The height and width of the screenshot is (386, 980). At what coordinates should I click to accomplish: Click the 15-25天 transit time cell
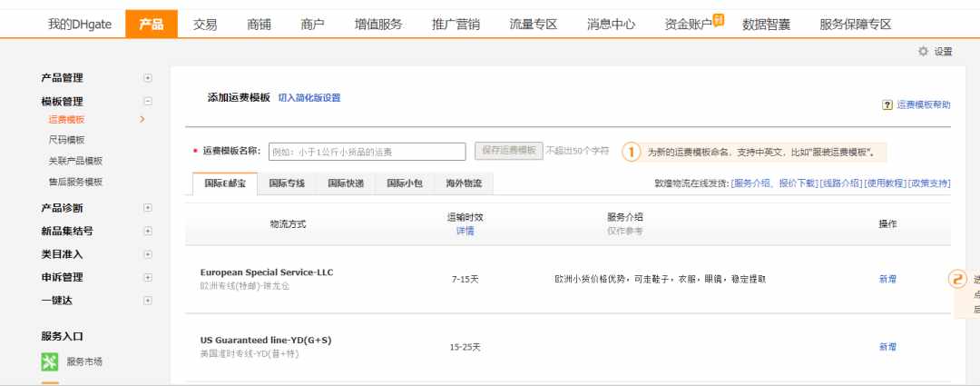pyautogui.click(x=465, y=347)
